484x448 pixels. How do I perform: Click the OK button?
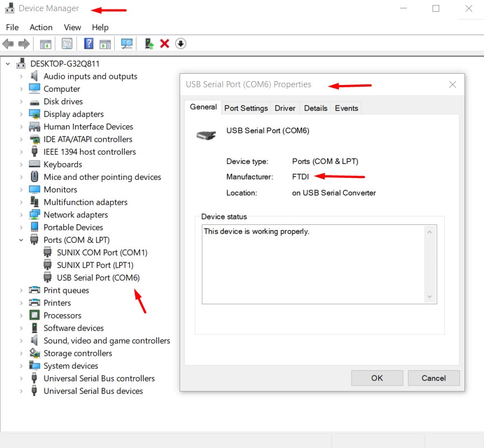[377, 378]
